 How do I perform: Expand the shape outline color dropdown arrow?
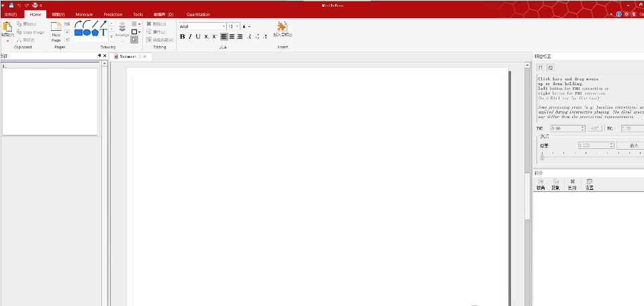140,32
